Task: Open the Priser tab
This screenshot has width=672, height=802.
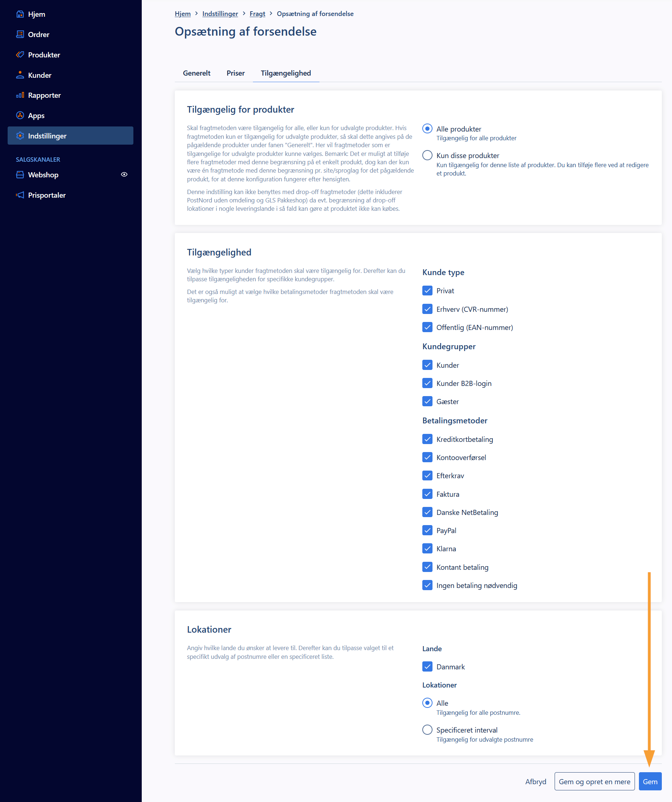Action: 236,73
